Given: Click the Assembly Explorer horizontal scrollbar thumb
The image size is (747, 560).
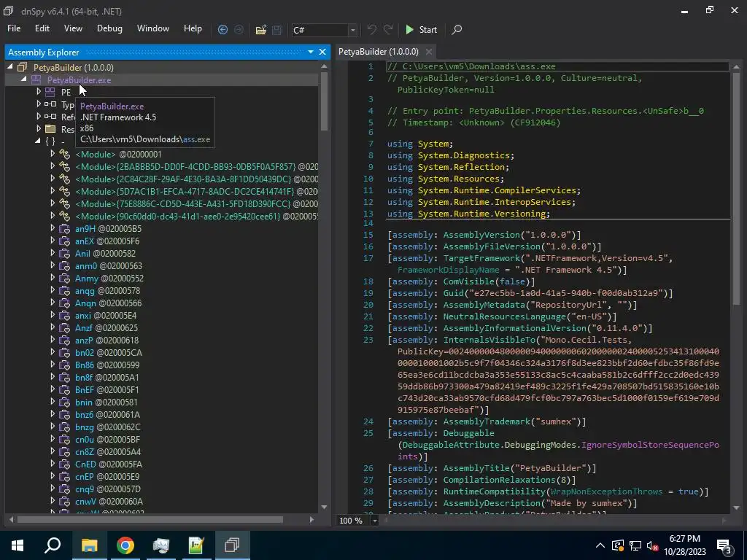Looking at the screenshot, I should pos(150,519).
